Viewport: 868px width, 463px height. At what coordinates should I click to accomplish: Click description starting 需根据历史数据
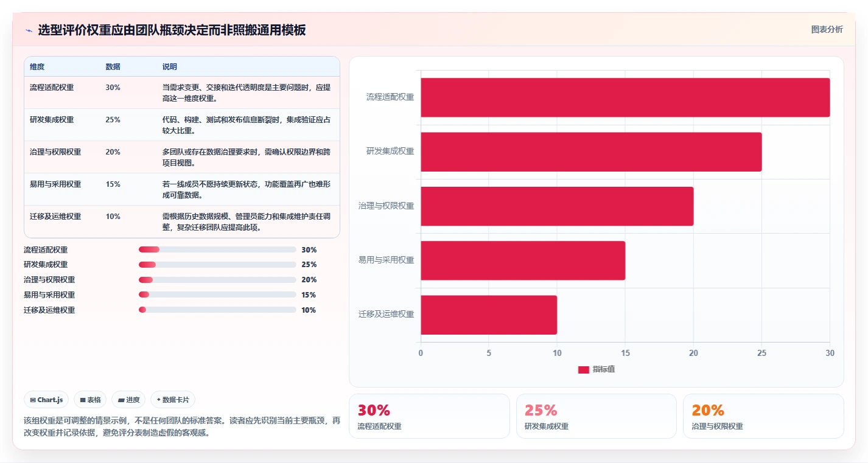coord(247,221)
